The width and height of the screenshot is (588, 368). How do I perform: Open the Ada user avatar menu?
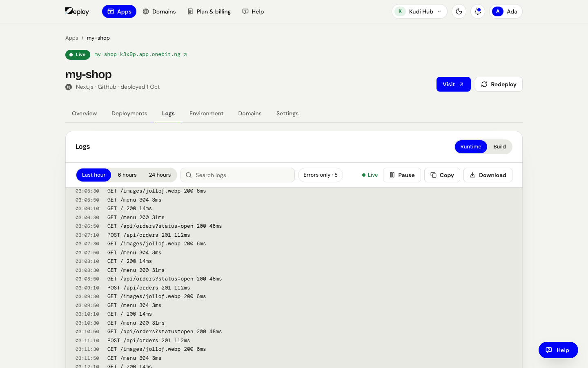click(x=506, y=11)
